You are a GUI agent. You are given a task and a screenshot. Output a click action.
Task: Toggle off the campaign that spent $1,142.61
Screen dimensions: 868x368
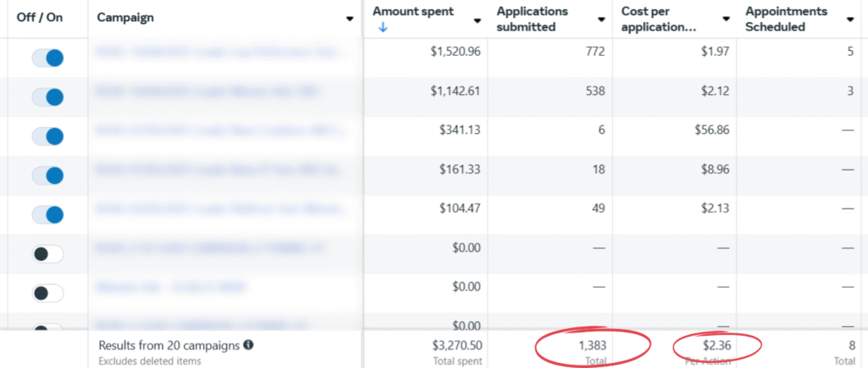[48, 97]
